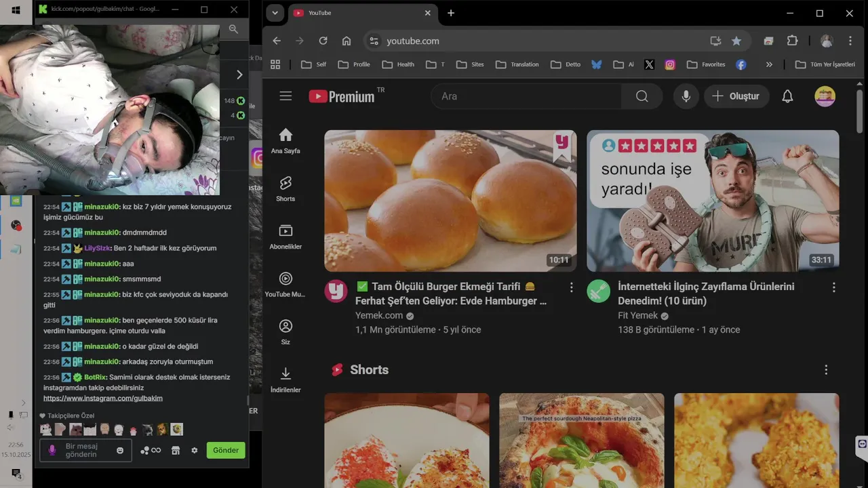868x488 pixels.
Task: Open the Kick chat shop icon
Action: point(176,450)
